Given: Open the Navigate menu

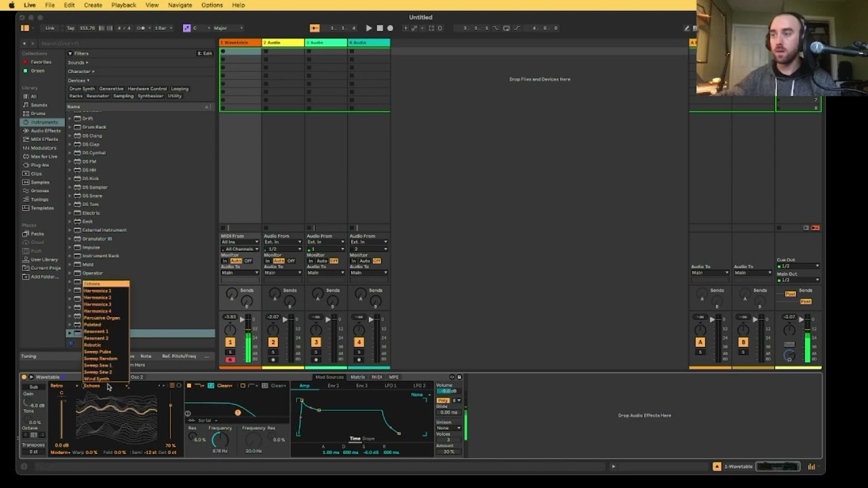Looking at the screenshot, I should (x=180, y=5).
